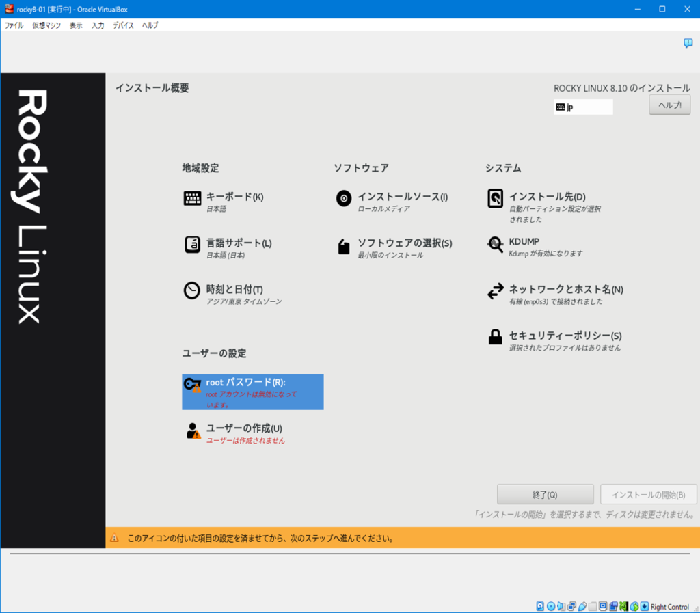Click 'ユーザーは作成されません' warning text
Viewport: 700px width, 613px height.
click(x=245, y=440)
